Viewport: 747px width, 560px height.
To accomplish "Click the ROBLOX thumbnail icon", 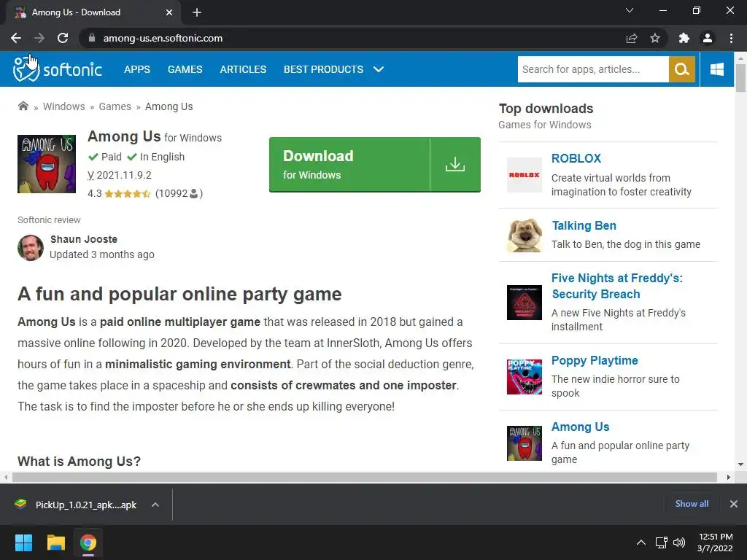I will click(524, 175).
